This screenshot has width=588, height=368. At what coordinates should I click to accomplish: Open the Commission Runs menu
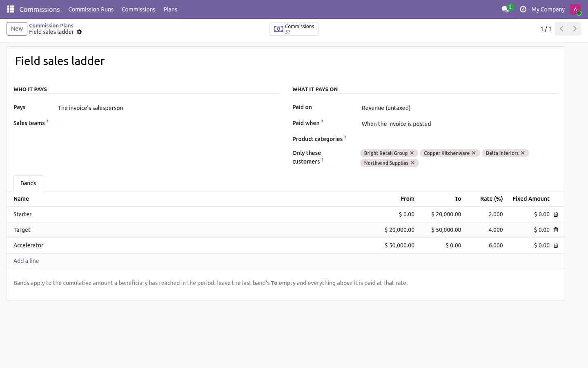point(91,9)
